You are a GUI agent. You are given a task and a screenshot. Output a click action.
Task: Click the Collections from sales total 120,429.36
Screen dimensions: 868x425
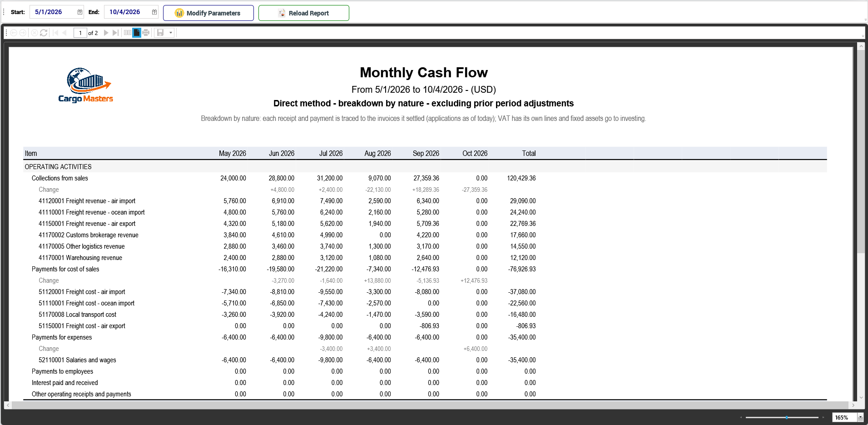pos(521,178)
